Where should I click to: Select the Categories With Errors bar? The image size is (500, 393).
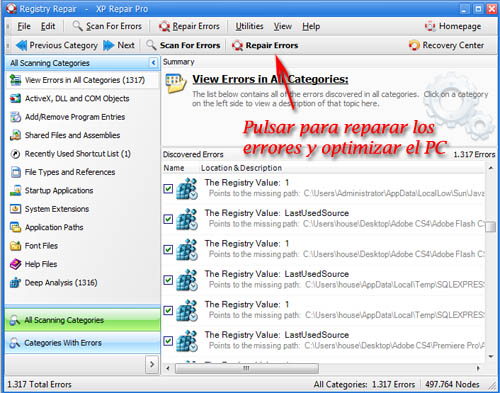(x=83, y=343)
